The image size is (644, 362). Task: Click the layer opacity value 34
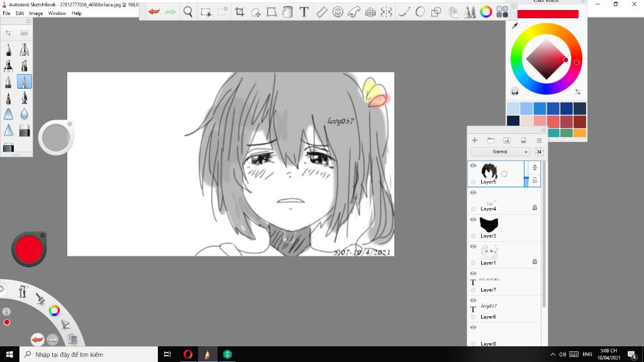[539, 152]
